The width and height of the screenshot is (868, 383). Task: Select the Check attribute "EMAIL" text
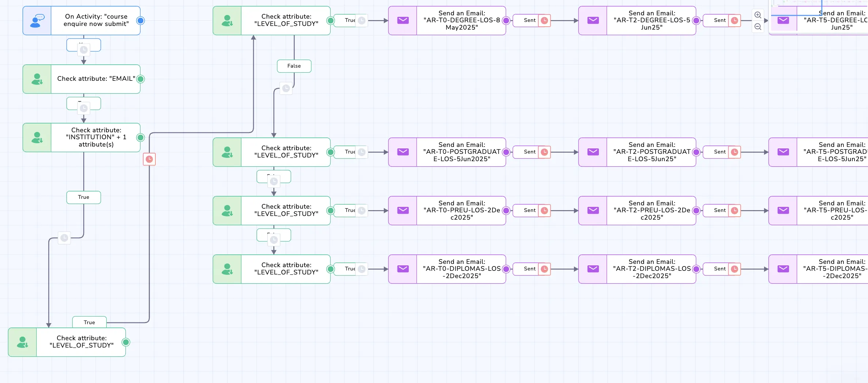(96, 79)
